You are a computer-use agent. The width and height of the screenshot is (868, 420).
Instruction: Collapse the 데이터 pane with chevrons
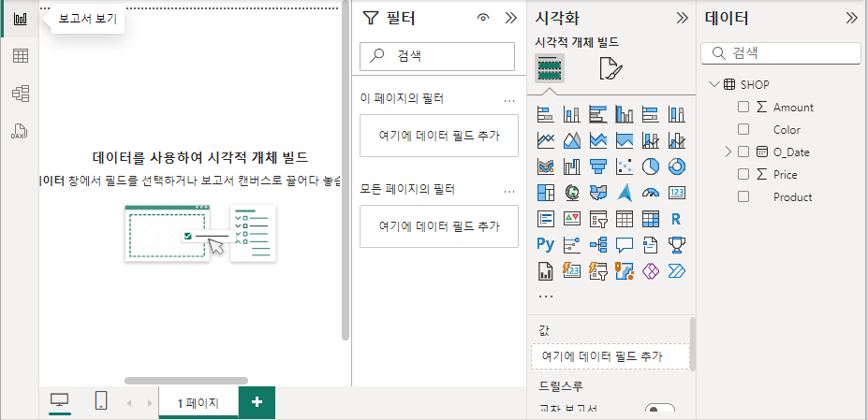pyautogui.click(x=851, y=19)
